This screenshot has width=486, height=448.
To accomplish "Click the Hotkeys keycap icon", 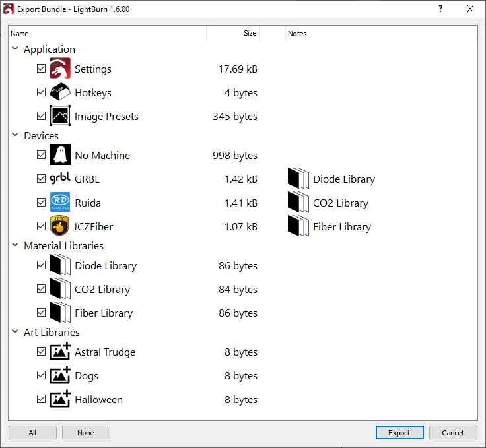I will point(60,92).
